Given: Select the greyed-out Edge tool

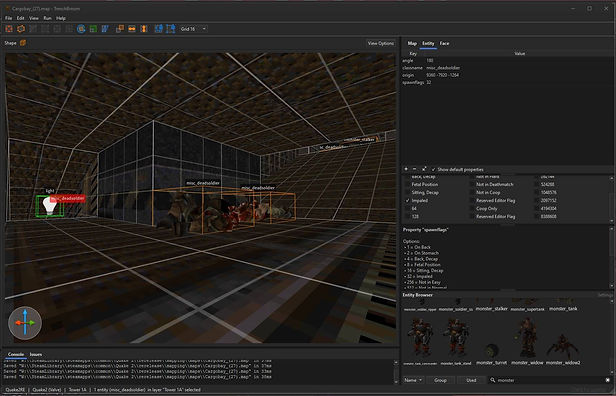Looking at the screenshot, I should pos(57,29).
